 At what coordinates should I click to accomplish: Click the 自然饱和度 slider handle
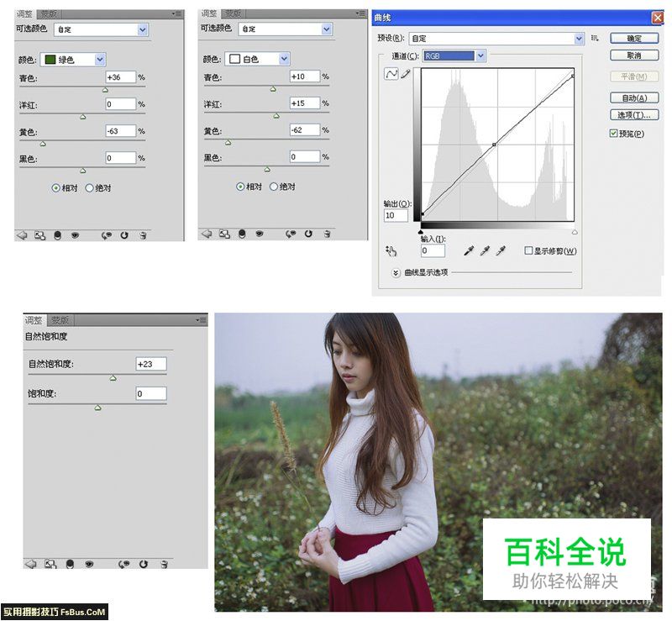pos(113,378)
